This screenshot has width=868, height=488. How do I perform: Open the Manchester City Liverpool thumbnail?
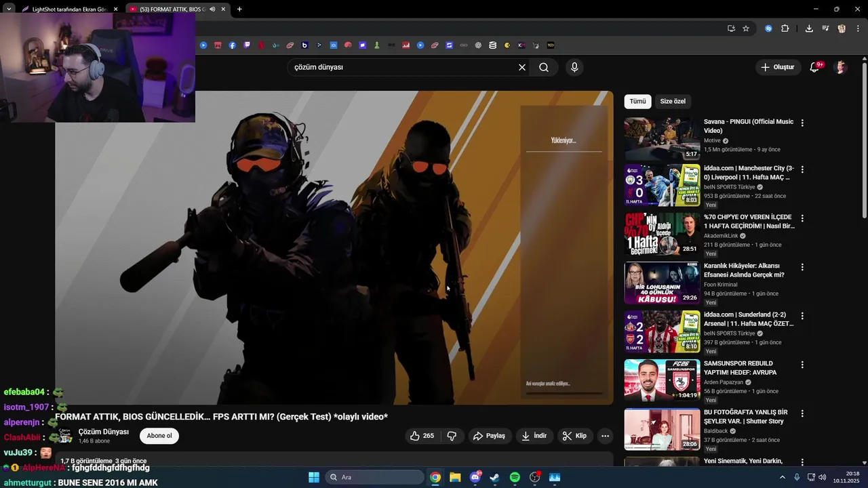pyautogui.click(x=662, y=185)
